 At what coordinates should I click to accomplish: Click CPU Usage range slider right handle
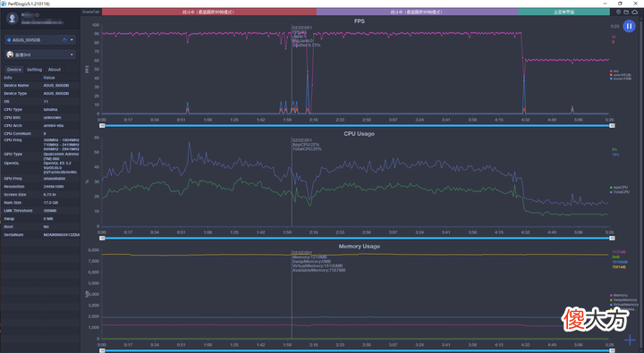pos(612,238)
